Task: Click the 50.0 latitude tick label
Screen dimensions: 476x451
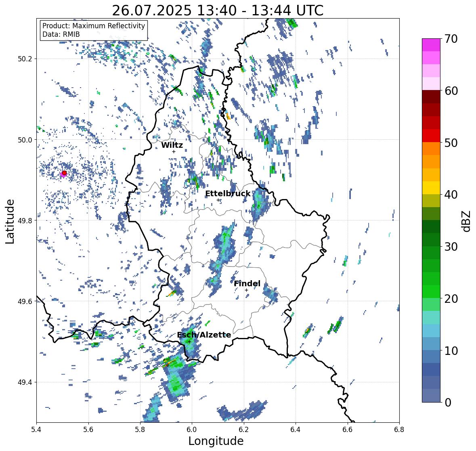Action: click(x=25, y=140)
